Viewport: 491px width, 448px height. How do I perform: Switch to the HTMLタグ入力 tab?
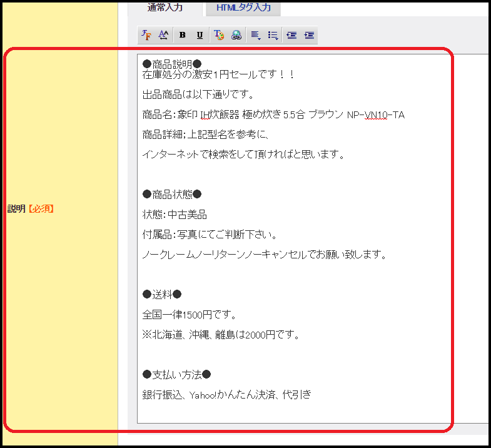[x=243, y=8]
